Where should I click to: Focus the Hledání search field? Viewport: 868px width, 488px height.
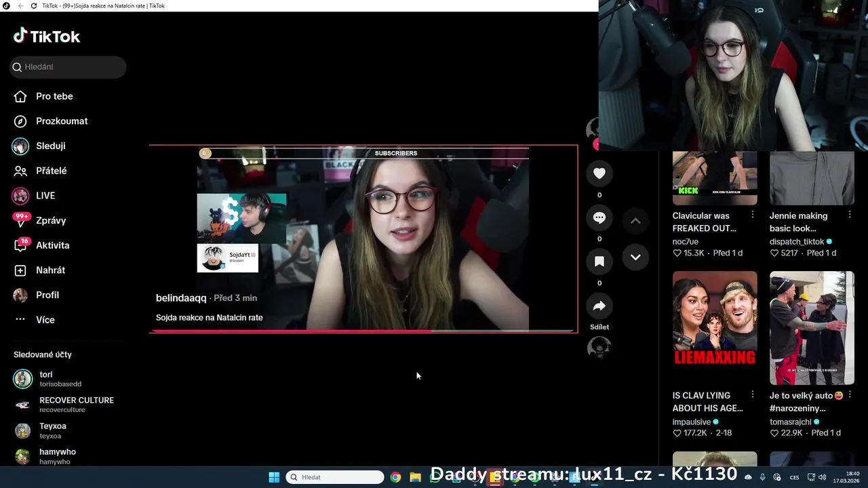pyautogui.click(x=68, y=67)
